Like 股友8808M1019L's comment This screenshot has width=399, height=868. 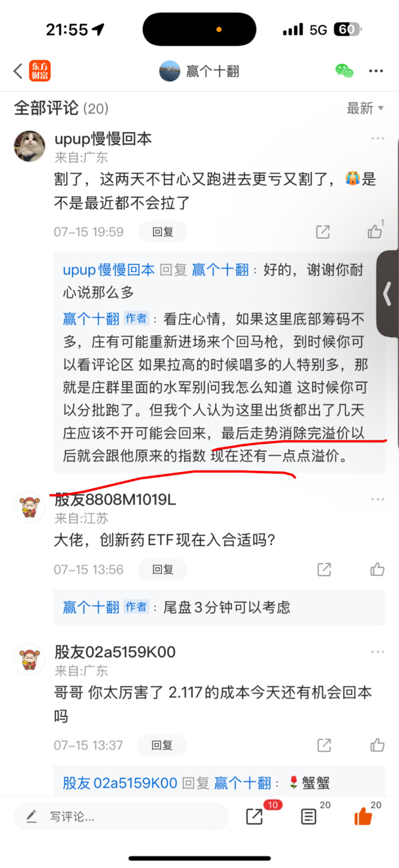(x=377, y=570)
